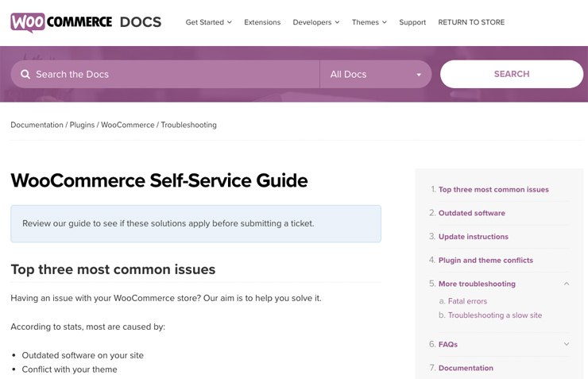The image size is (588, 379).
Task: Click 'Conflict with your theme' bullet
Action: pyautogui.click(x=69, y=369)
